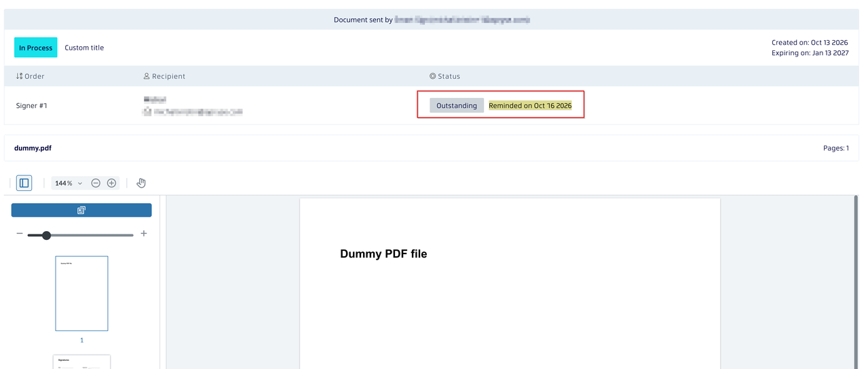The height and width of the screenshot is (369, 868).
Task: Select the hand pan tool
Action: (x=141, y=183)
